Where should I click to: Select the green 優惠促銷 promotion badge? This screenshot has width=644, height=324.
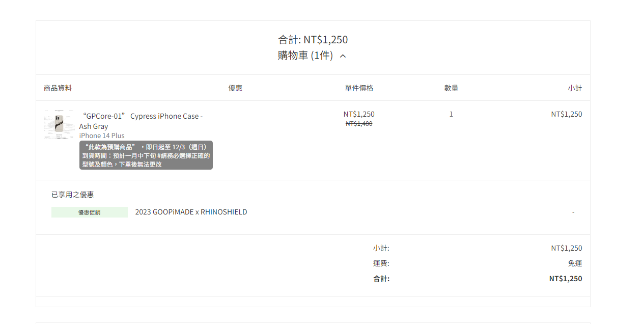coord(90,212)
